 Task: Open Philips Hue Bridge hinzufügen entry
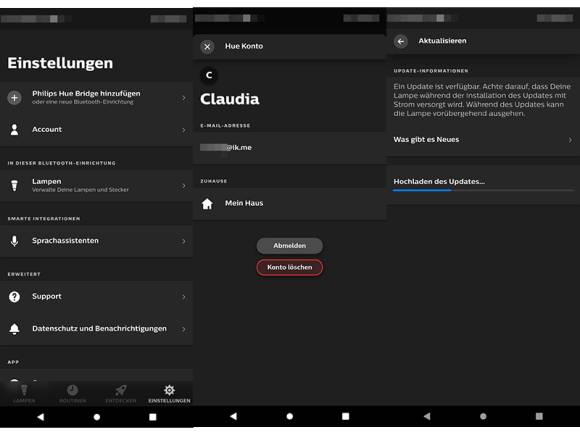[96, 98]
